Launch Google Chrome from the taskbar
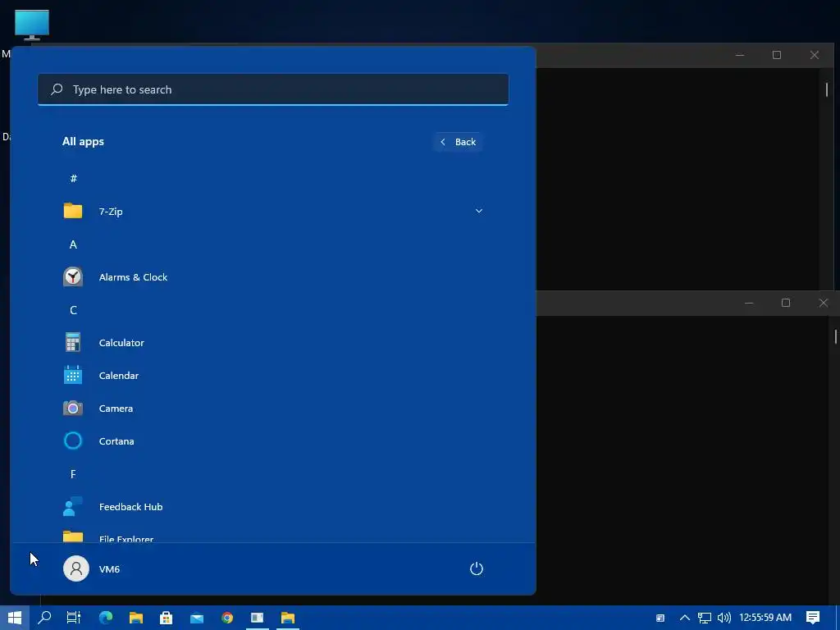 click(227, 618)
